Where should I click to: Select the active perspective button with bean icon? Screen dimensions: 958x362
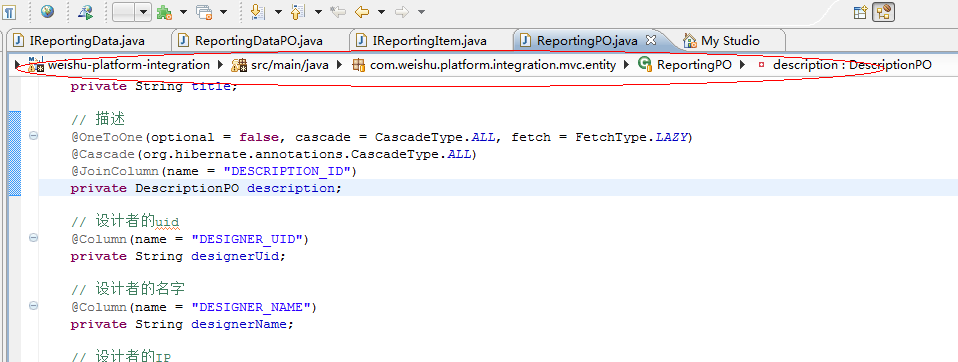point(883,12)
